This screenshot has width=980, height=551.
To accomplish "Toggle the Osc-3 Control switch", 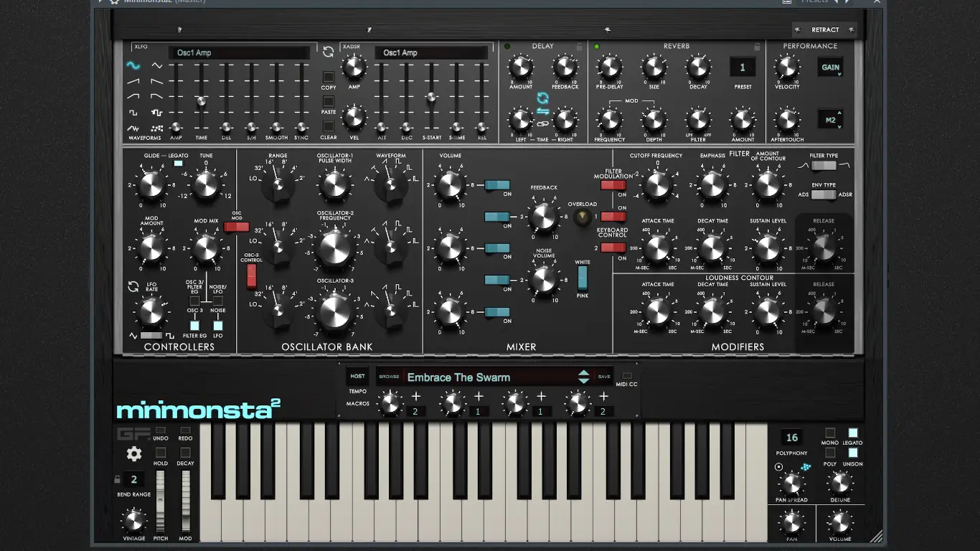I will coord(252,276).
